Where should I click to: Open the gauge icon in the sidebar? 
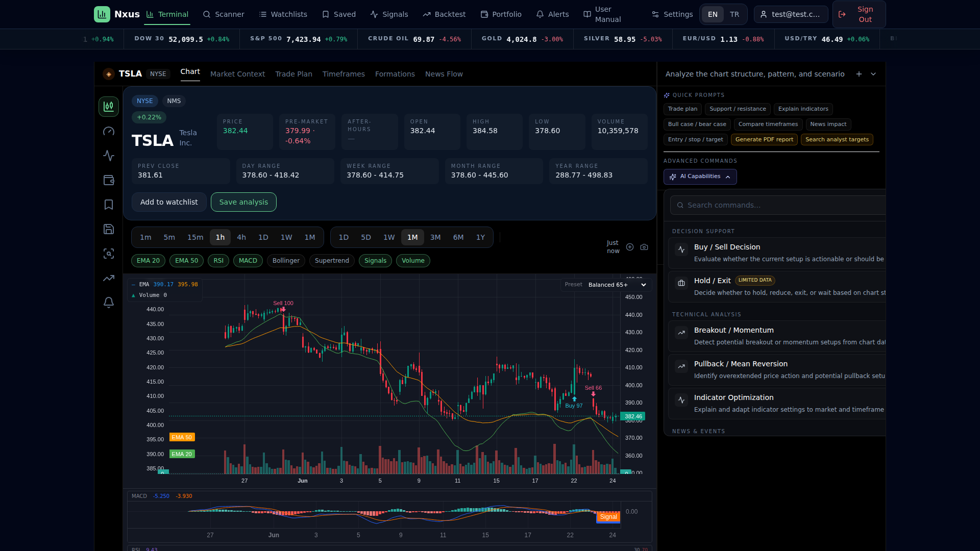tap(109, 131)
